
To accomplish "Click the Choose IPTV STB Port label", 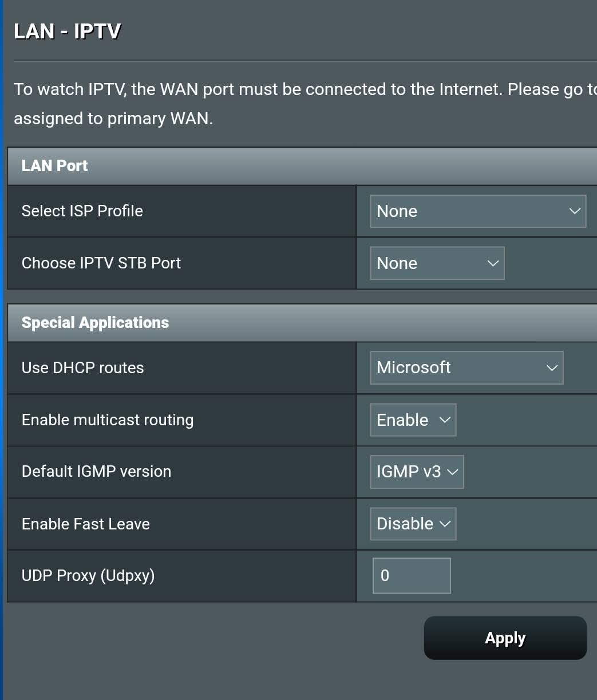I will point(101,263).
